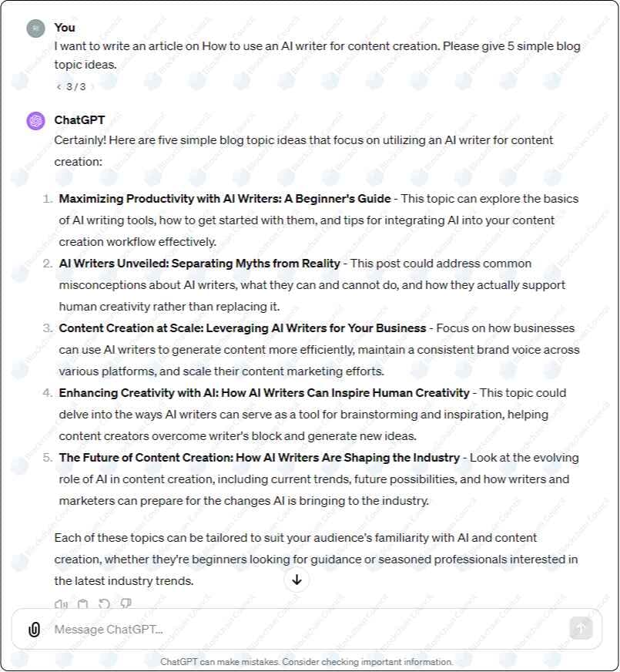Click the "Maximizing Productivity with AI Writers" heading
620x672 pixels.
[x=225, y=199]
